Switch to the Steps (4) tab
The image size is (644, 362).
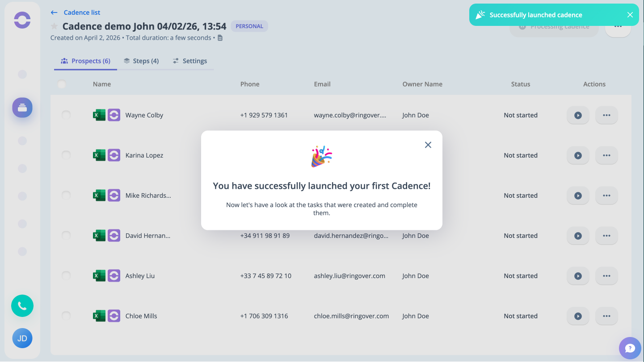pyautogui.click(x=141, y=61)
